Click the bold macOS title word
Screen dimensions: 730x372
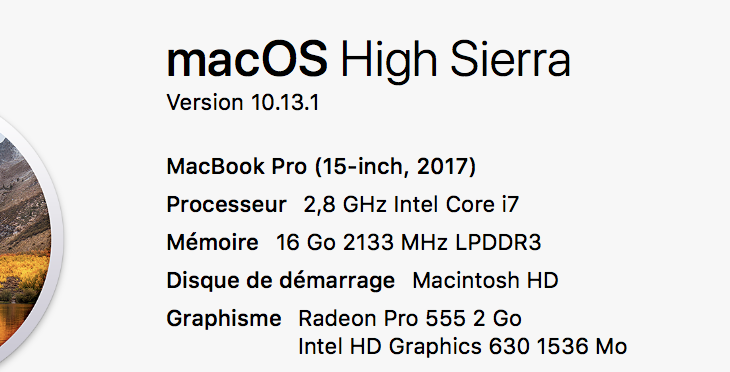pos(247,60)
